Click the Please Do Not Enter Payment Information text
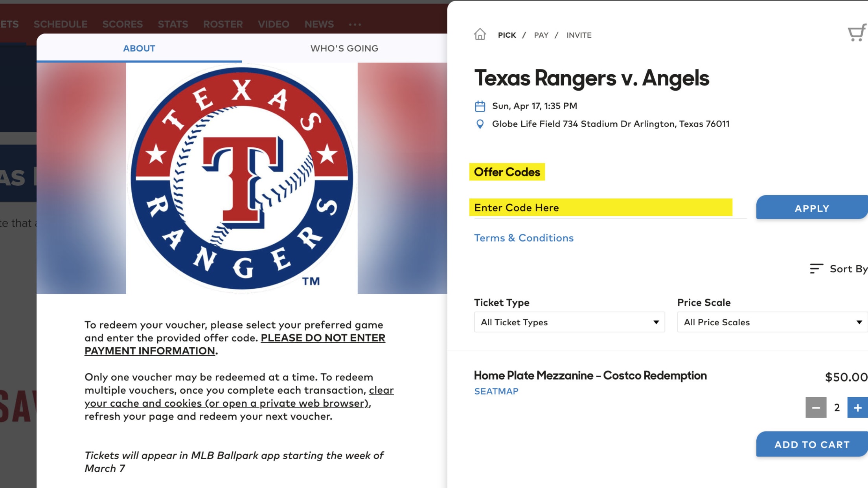The height and width of the screenshot is (488, 868). tap(235, 344)
